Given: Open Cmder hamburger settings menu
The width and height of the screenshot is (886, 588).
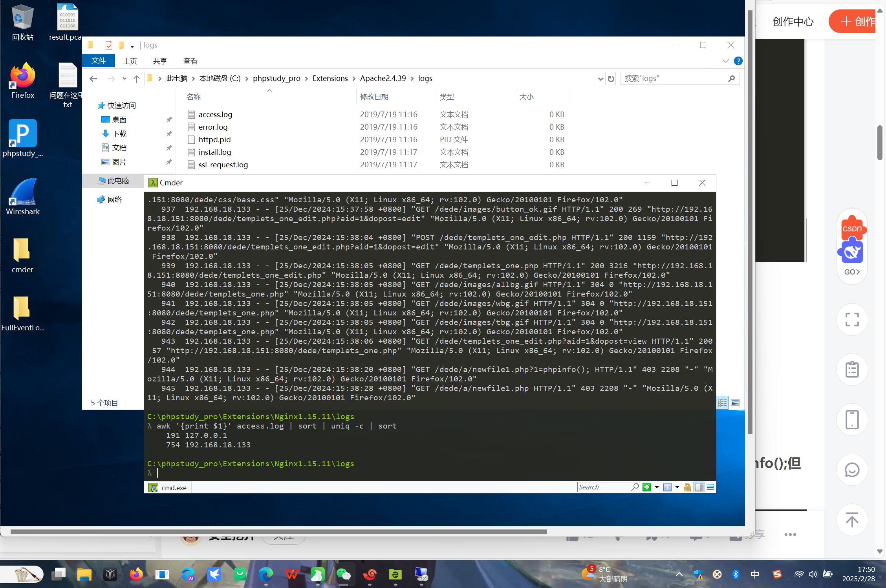Looking at the screenshot, I should point(710,487).
